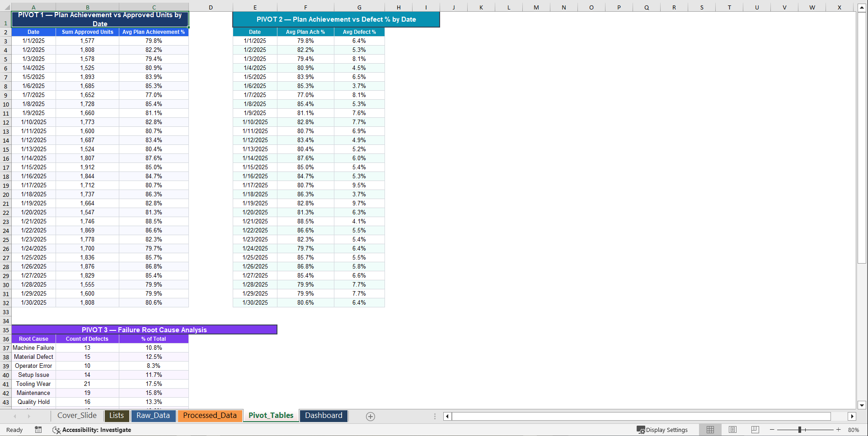Select column D header
This screenshot has width=868, height=436.
[211, 7]
